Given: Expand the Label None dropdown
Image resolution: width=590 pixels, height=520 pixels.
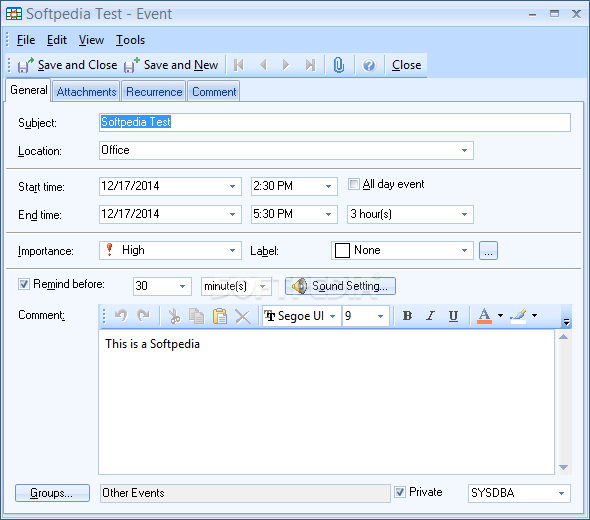Looking at the screenshot, I should tap(464, 251).
